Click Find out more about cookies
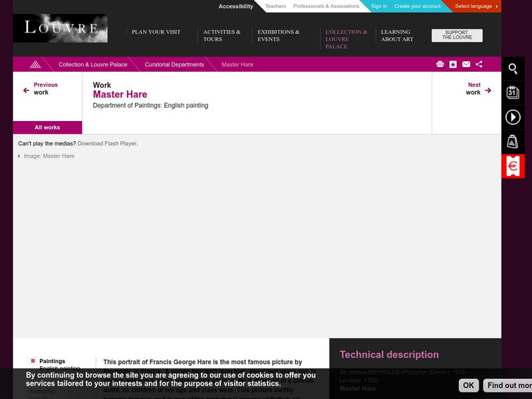532x399 pixels. point(507,386)
